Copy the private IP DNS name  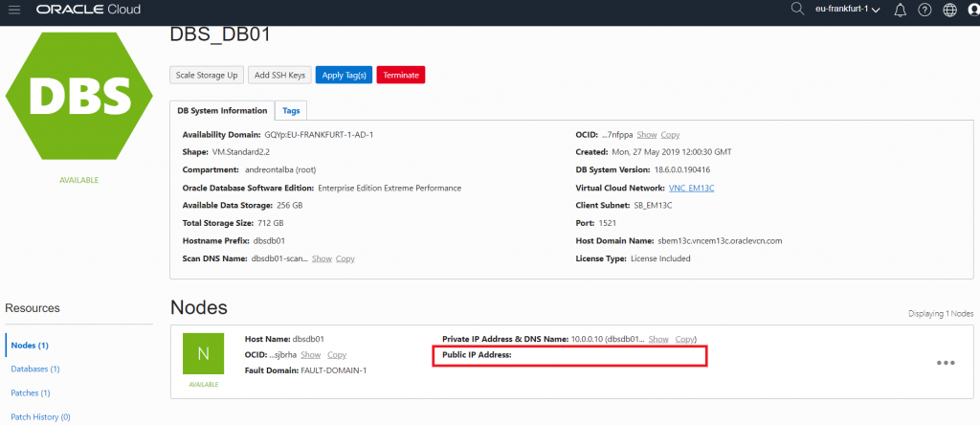click(x=685, y=340)
